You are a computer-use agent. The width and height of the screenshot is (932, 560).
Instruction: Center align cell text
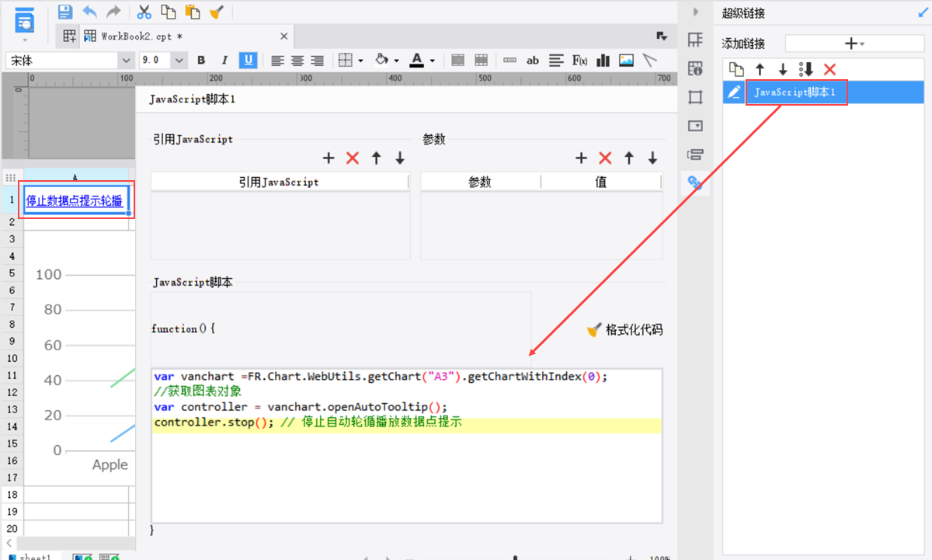(x=297, y=60)
